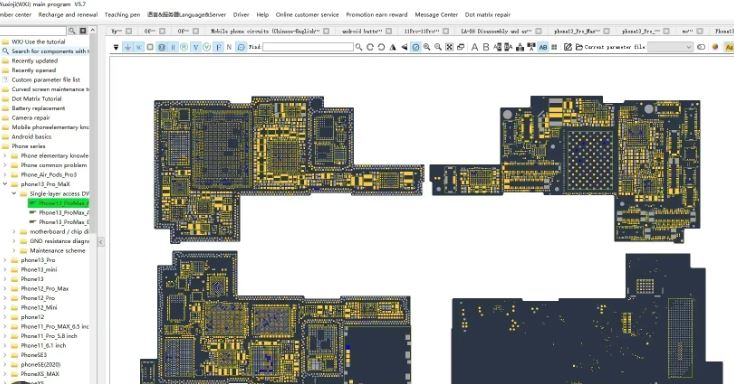Click the four-square grid icon
The width and height of the screenshot is (734, 384).
point(554,47)
